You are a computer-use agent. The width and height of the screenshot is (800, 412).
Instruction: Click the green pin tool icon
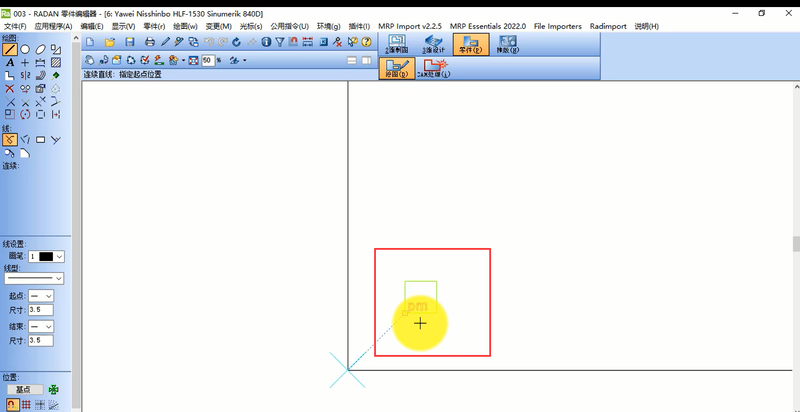coord(56,75)
